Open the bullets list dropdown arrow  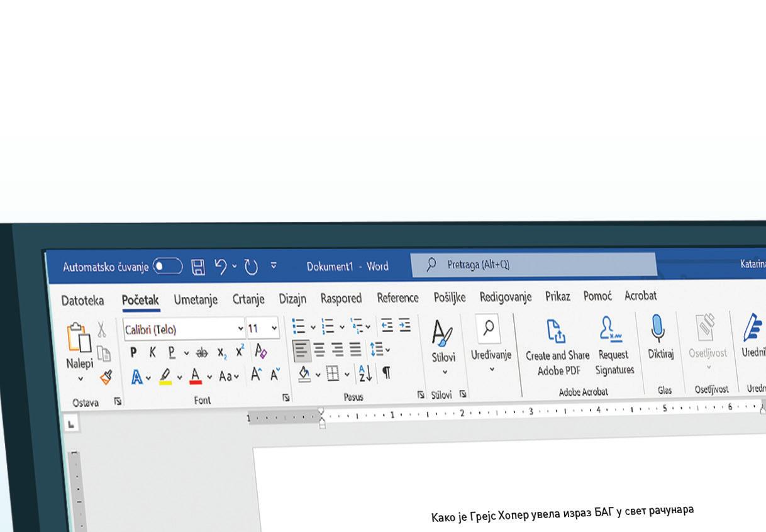pos(313,327)
